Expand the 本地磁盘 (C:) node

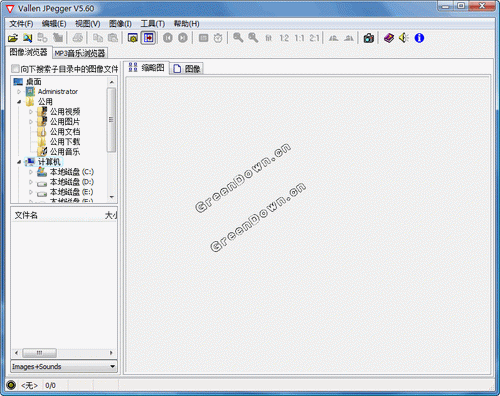31,172
